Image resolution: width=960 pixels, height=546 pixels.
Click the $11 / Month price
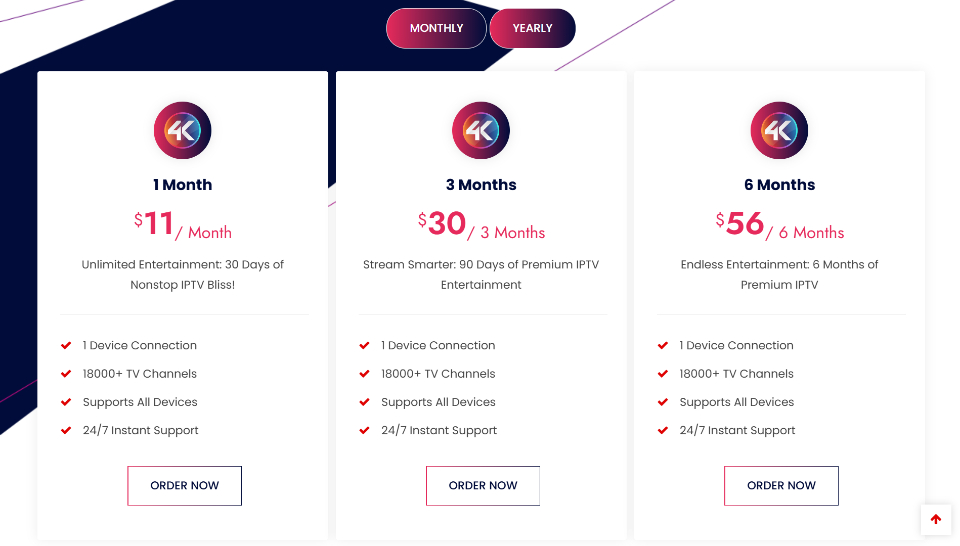[183, 225]
